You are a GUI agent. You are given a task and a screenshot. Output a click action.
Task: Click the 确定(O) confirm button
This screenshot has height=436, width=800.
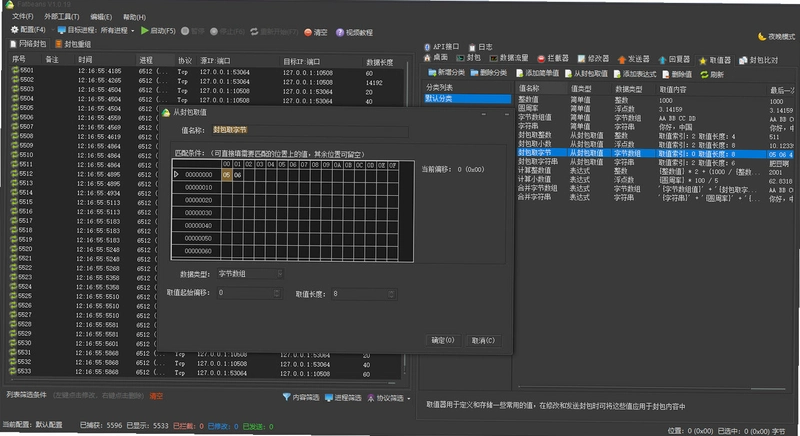point(442,340)
